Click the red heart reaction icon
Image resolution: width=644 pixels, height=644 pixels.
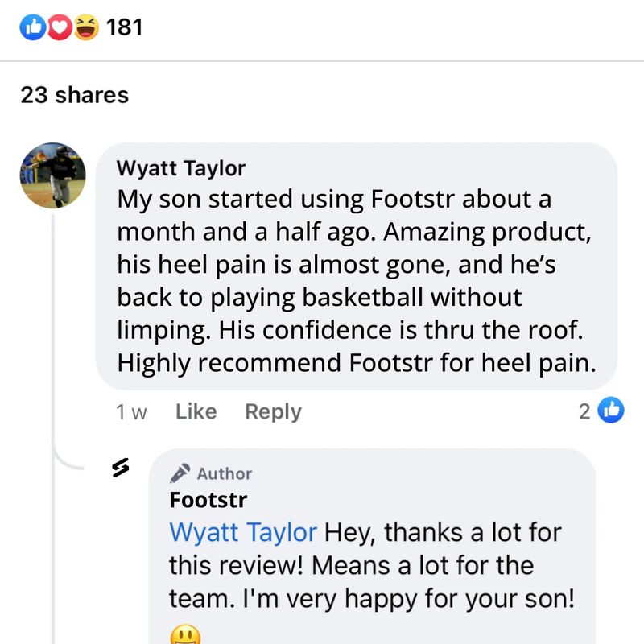point(58,27)
